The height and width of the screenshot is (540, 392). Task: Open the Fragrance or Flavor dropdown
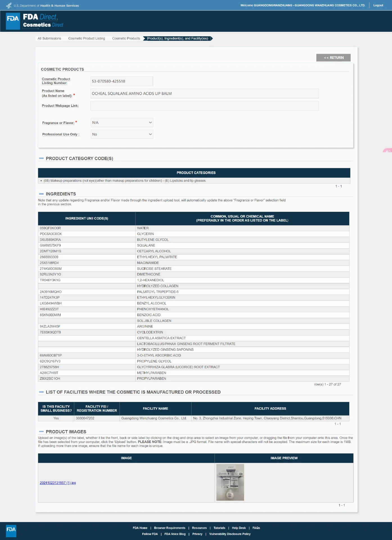point(122,123)
